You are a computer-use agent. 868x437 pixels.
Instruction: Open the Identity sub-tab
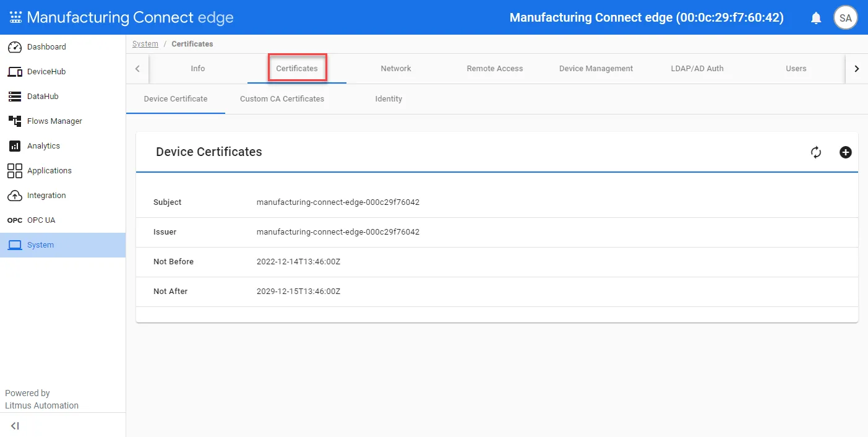pos(389,99)
